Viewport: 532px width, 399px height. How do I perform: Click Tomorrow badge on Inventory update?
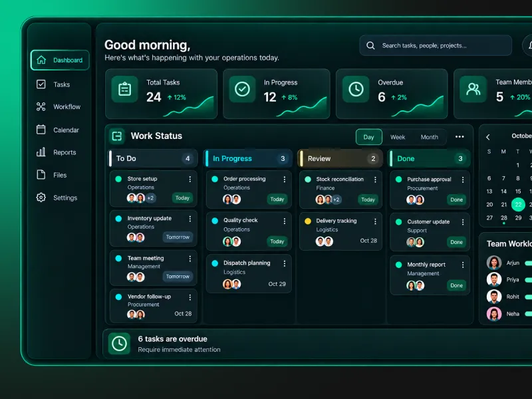pyautogui.click(x=178, y=237)
